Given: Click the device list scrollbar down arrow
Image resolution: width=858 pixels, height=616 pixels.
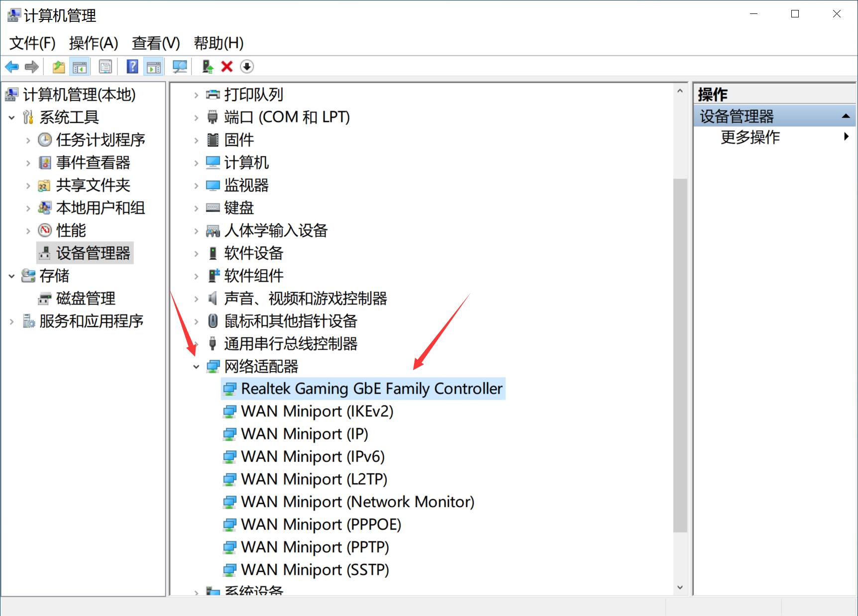Looking at the screenshot, I should [x=680, y=588].
